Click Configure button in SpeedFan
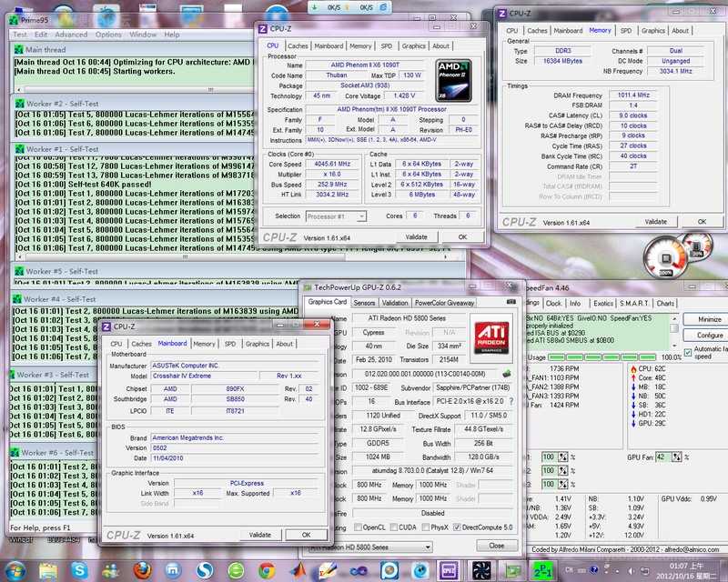Image resolution: width=728 pixels, height=582 pixels. coord(710,335)
